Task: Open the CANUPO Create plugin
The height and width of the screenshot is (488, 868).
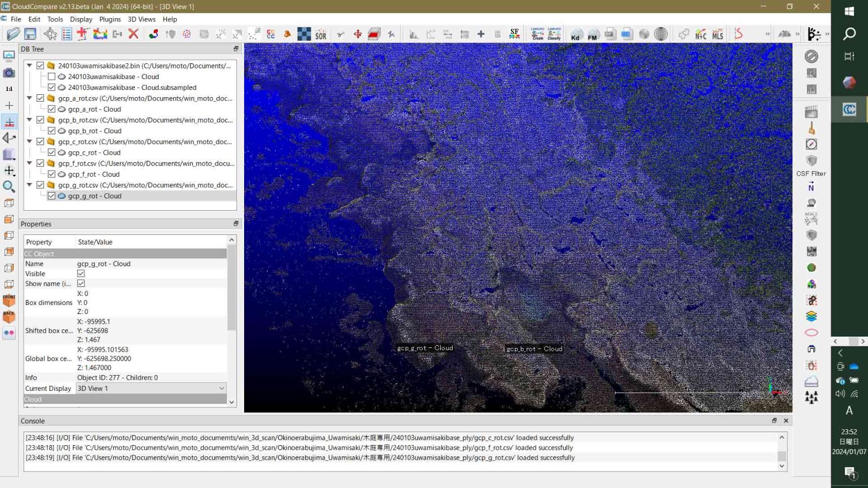Action: click(x=537, y=34)
